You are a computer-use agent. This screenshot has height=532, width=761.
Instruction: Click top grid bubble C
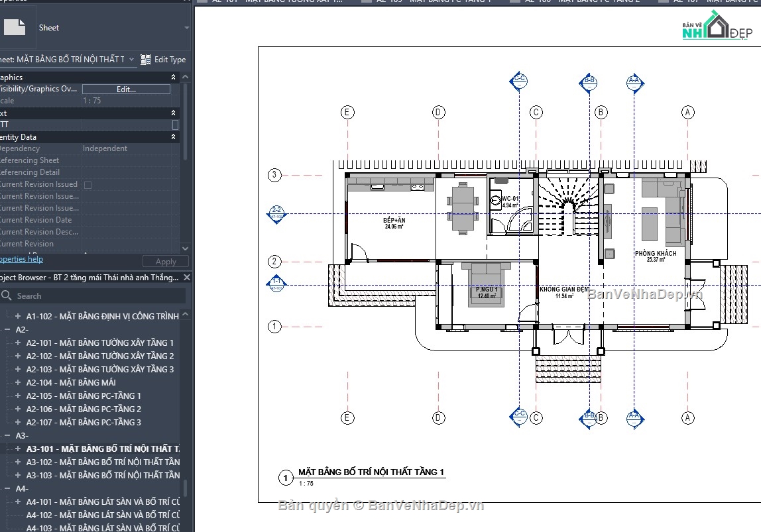(x=536, y=113)
